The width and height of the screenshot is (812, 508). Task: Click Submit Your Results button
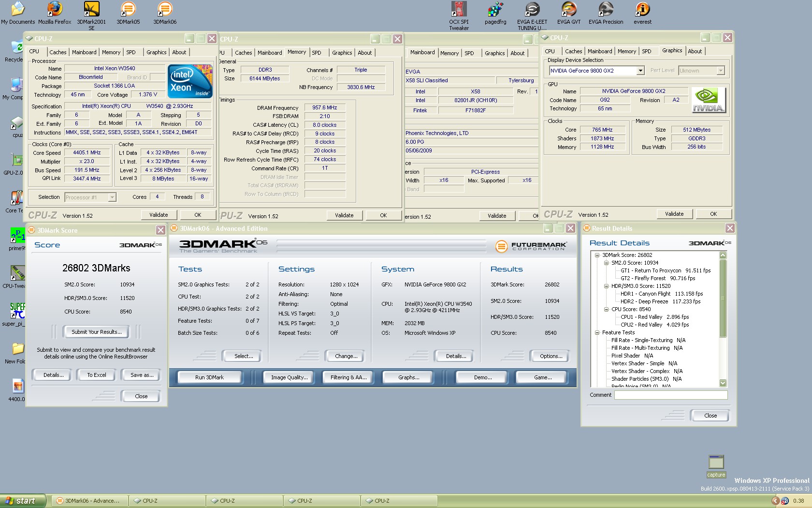97,332
